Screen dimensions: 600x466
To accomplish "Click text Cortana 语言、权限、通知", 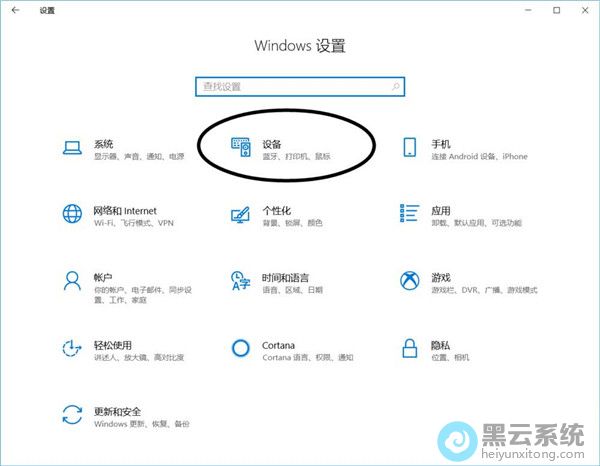I will point(308,357).
